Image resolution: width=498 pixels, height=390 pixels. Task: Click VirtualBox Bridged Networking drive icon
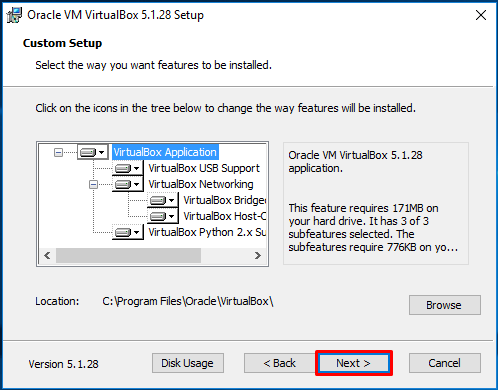point(158,200)
